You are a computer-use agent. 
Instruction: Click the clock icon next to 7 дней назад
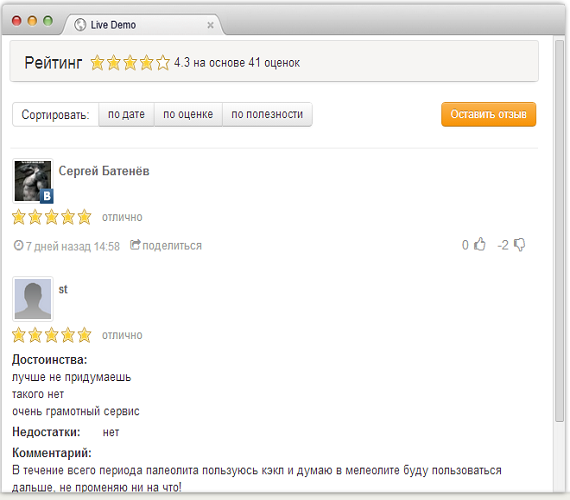(x=19, y=245)
